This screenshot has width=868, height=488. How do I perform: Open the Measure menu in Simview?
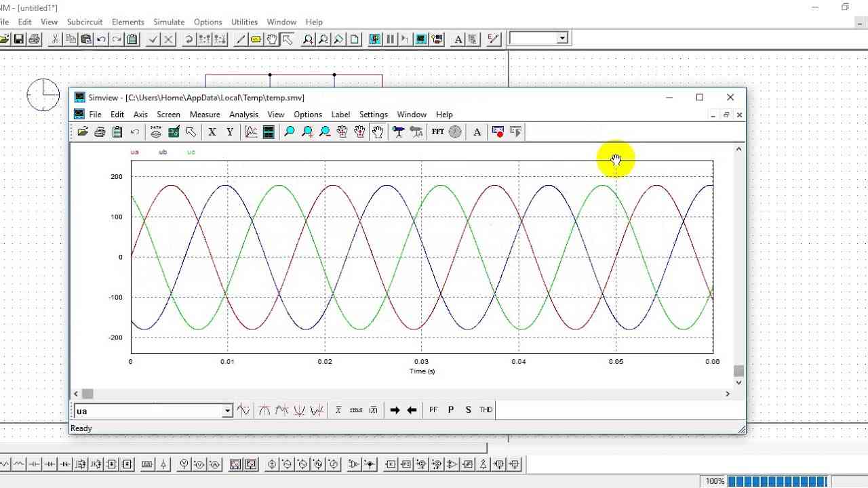(205, 115)
